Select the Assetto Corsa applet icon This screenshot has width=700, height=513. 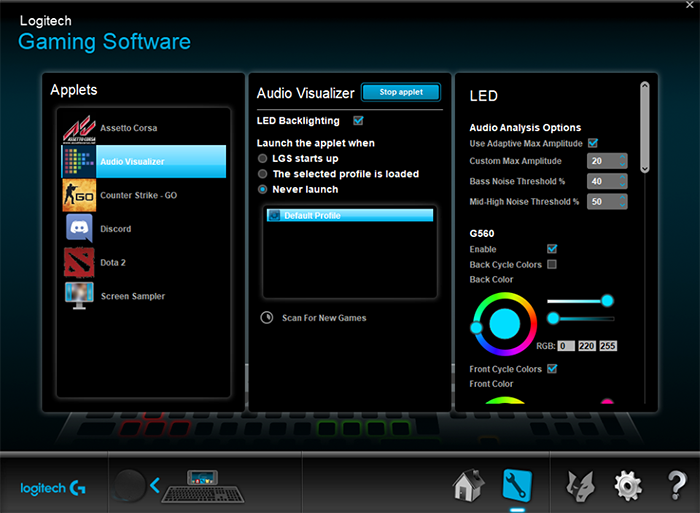[79, 129]
